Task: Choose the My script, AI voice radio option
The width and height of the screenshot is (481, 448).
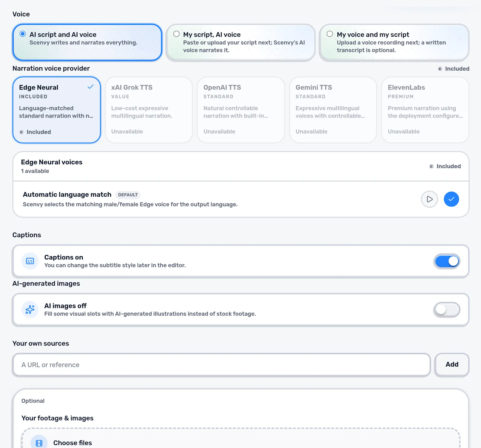Action: click(x=240, y=42)
